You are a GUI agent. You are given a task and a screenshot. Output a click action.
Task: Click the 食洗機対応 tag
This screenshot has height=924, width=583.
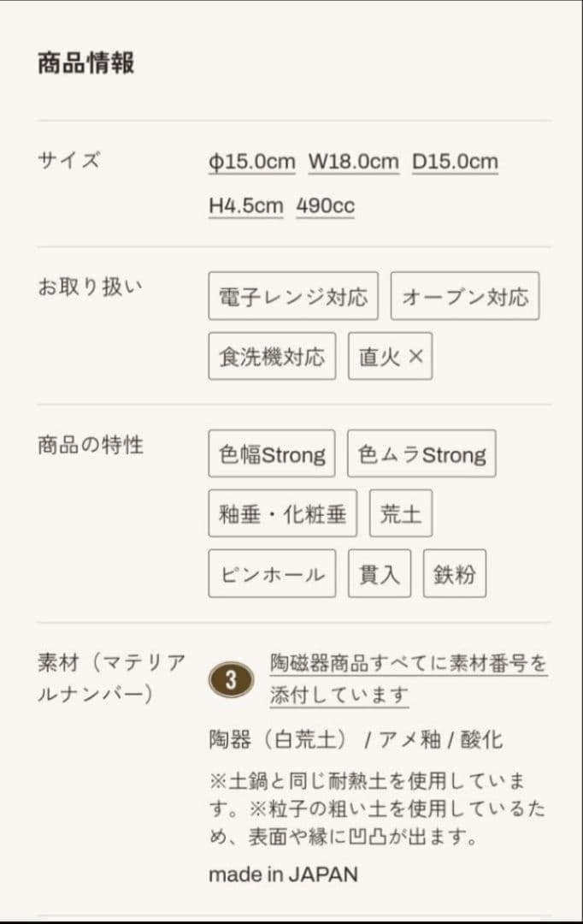pos(272,356)
